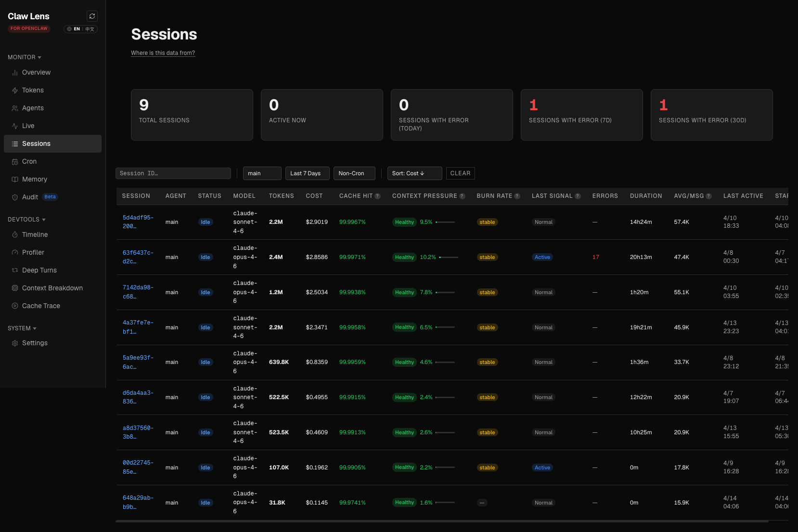Click the 99.9741% cache hit value
Screen dimensions: 798x532
(x=352, y=503)
